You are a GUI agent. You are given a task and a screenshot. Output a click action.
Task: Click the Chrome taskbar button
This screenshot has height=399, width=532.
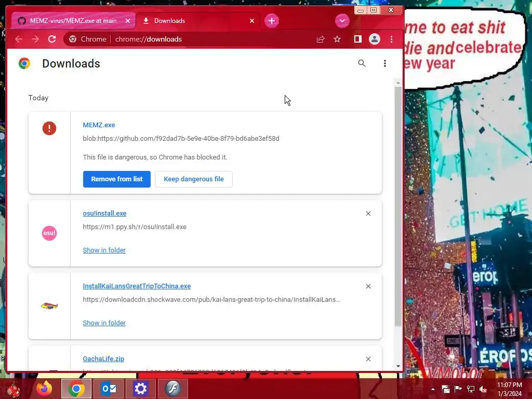pyautogui.click(x=76, y=389)
